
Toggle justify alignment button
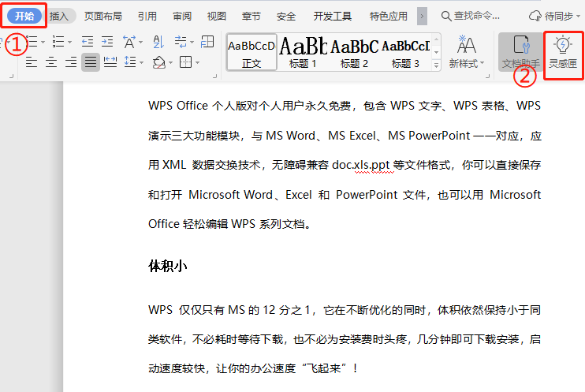coord(91,62)
